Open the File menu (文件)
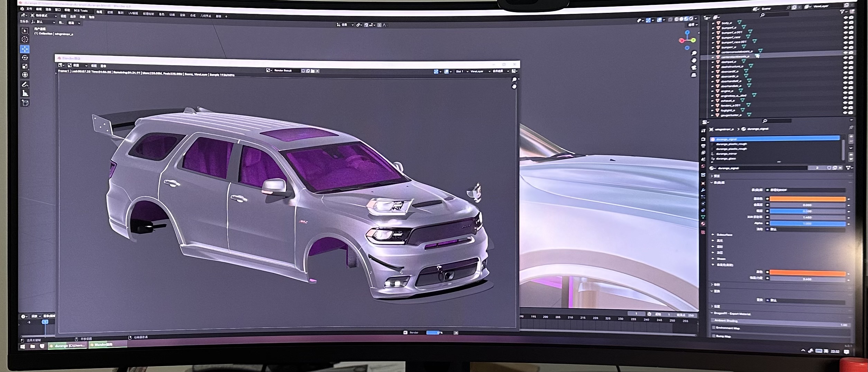The image size is (868, 372). (29, 9)
